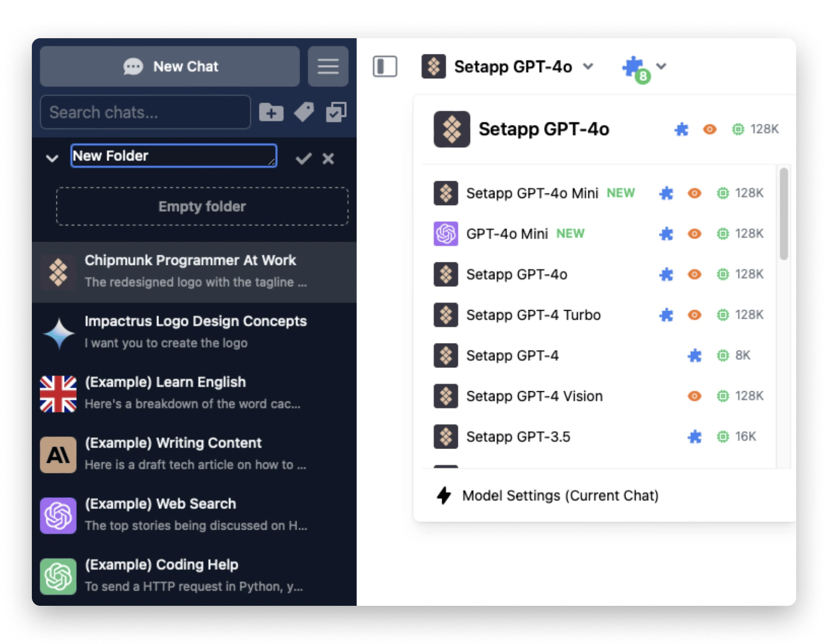Select Setapp GPT-3.5 model
The width and height of the screenshot is (828, 644).
(x=599, y=437)
